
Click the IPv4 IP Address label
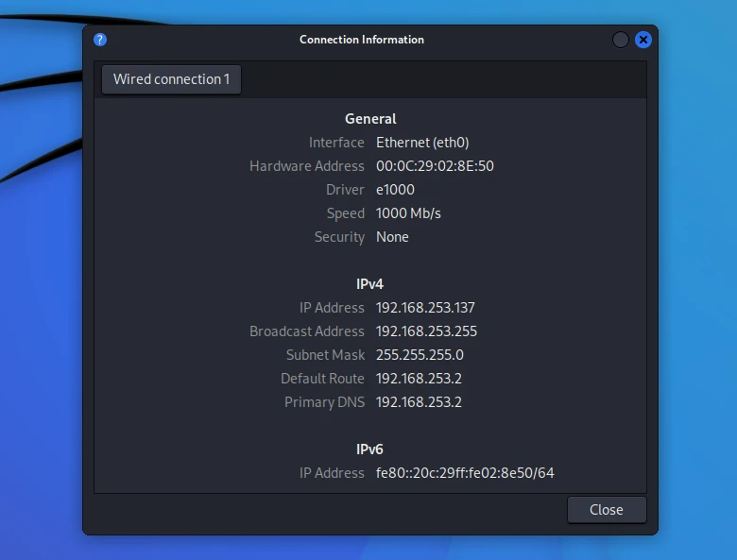click(x=332, y=308)
